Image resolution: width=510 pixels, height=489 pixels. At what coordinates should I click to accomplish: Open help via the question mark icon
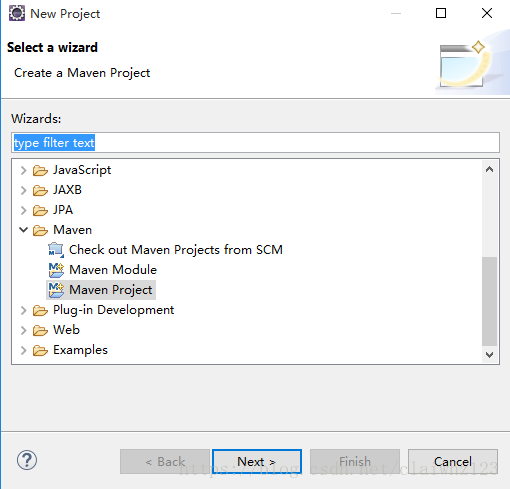[x=27, y=460]
